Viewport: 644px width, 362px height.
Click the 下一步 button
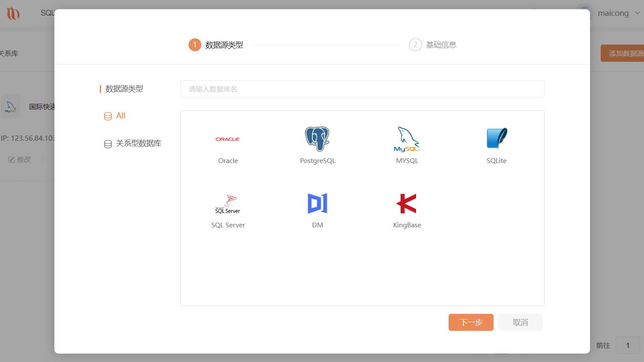click(471, 323)
